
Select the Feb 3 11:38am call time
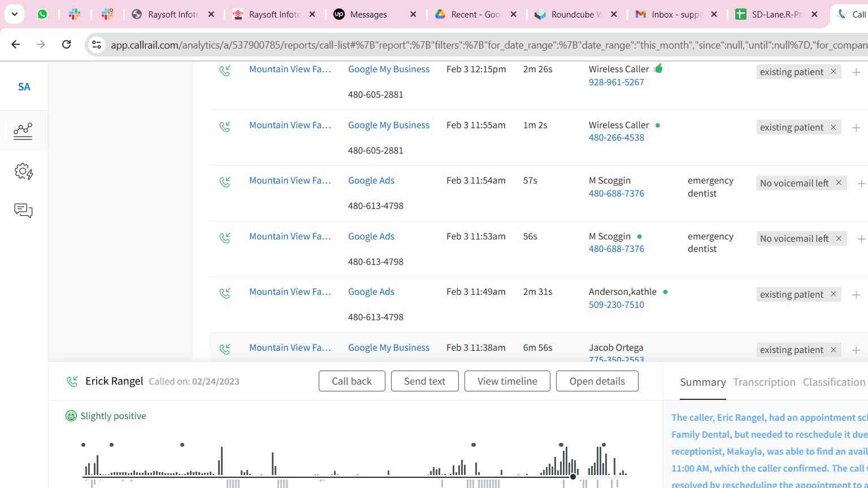[476, 347]
